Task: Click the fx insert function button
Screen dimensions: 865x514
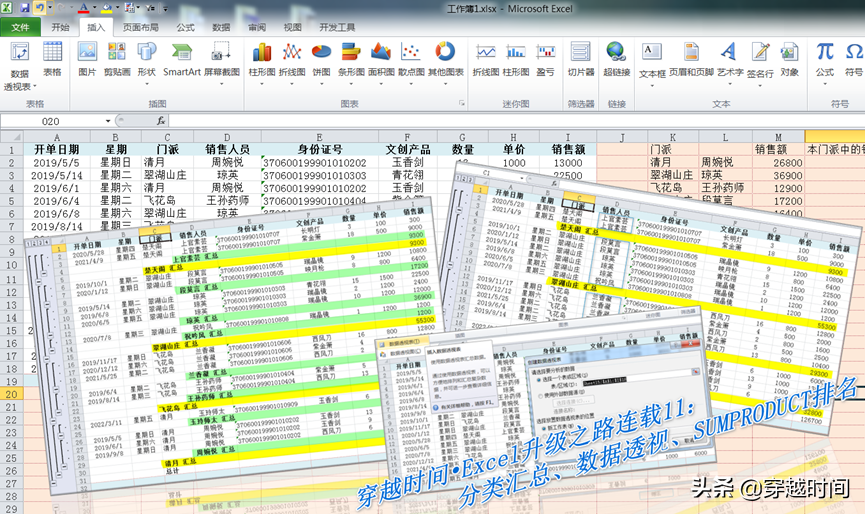Action: tap(161, 121)
